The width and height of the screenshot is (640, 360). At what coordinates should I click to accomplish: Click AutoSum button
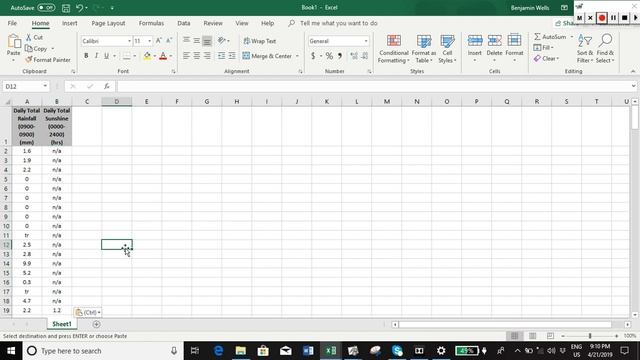550,37
